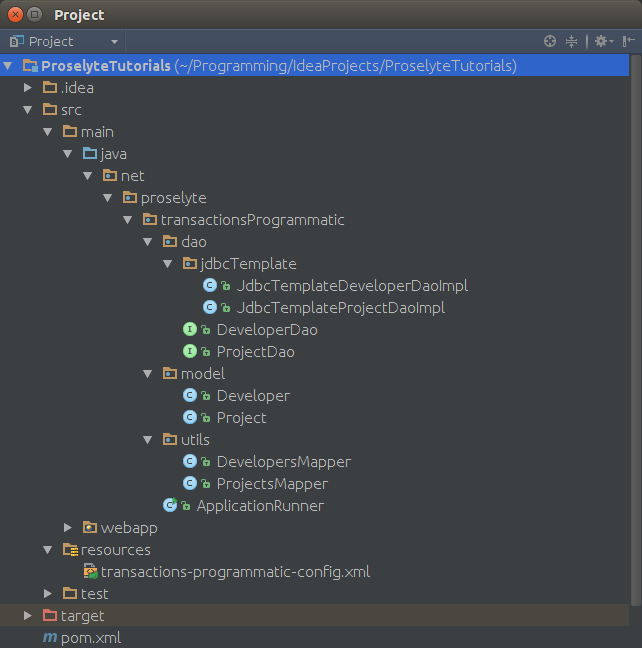The width and height of the screenshot is (642, 648).
Task: Select the ProjectDao interface
Action: click(255, 351)
